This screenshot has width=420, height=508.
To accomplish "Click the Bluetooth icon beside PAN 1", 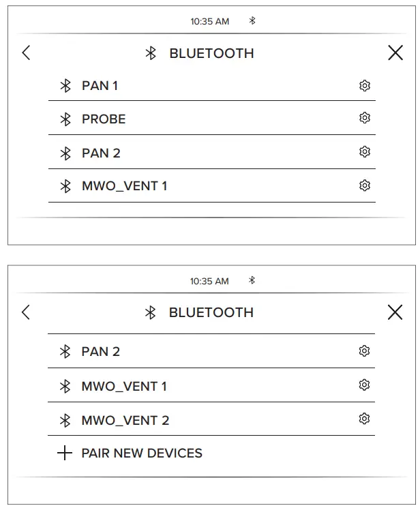I will click(x=65, y=86).
